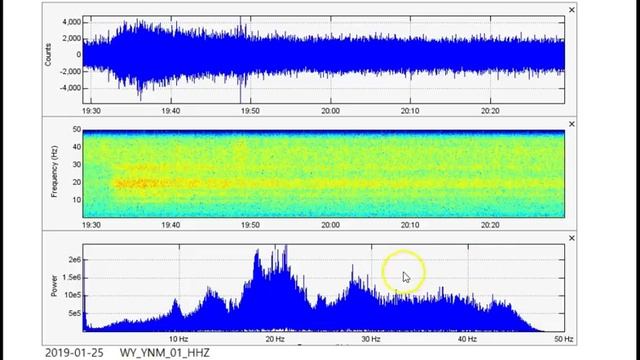Select the 20:00 label on spectrogram axis

[x=330, y=225]
